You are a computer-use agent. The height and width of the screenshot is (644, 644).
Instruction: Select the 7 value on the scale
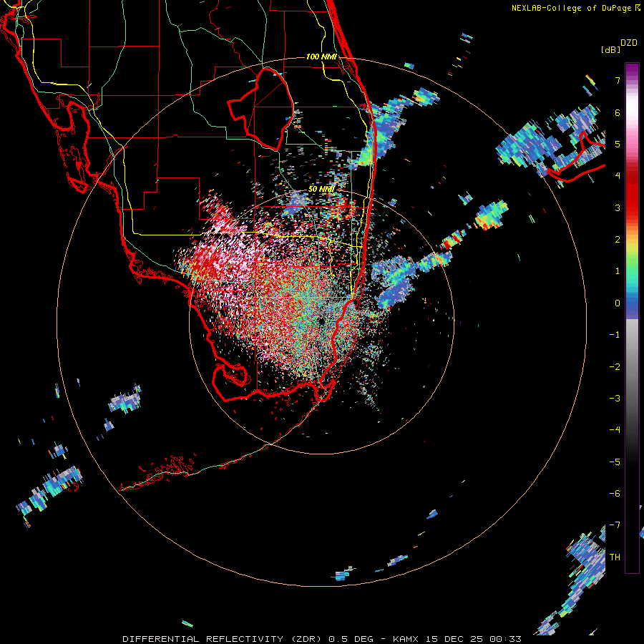click(x=618, y=80)
